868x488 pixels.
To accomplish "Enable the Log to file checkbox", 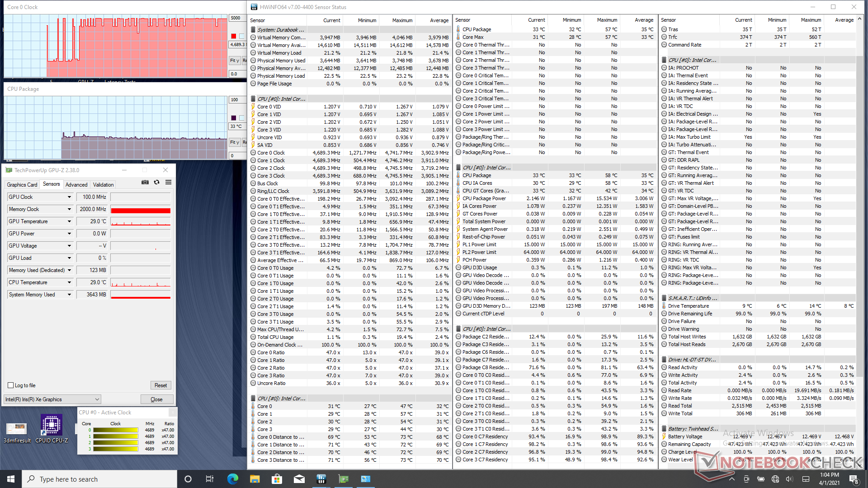I will (x=11, y=385).
